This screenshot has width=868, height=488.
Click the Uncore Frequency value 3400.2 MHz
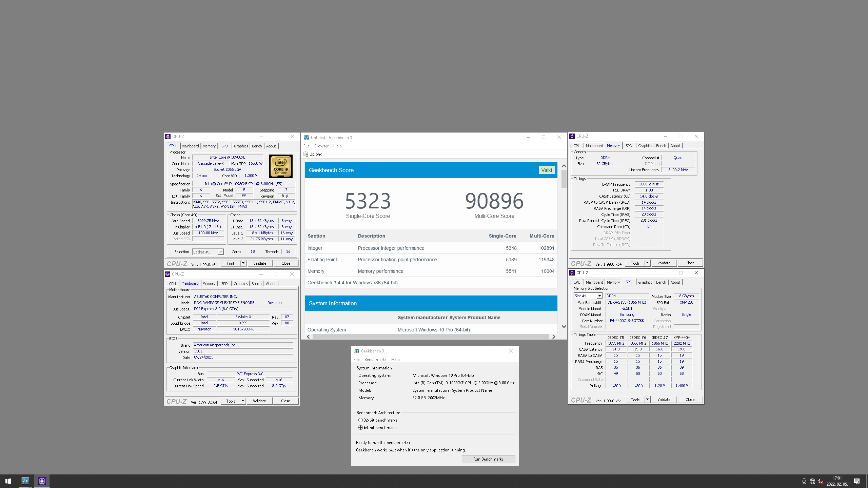[678, 170]
